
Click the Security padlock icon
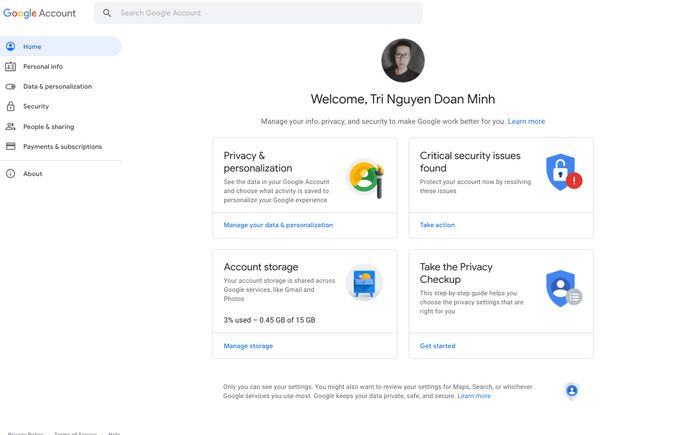tap(10, 106)
